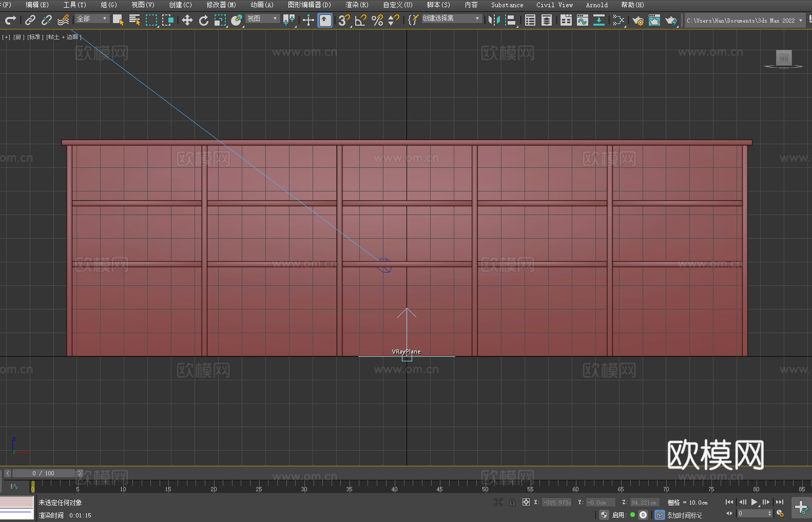Open the [前] viewport view menu

(19, 37)
